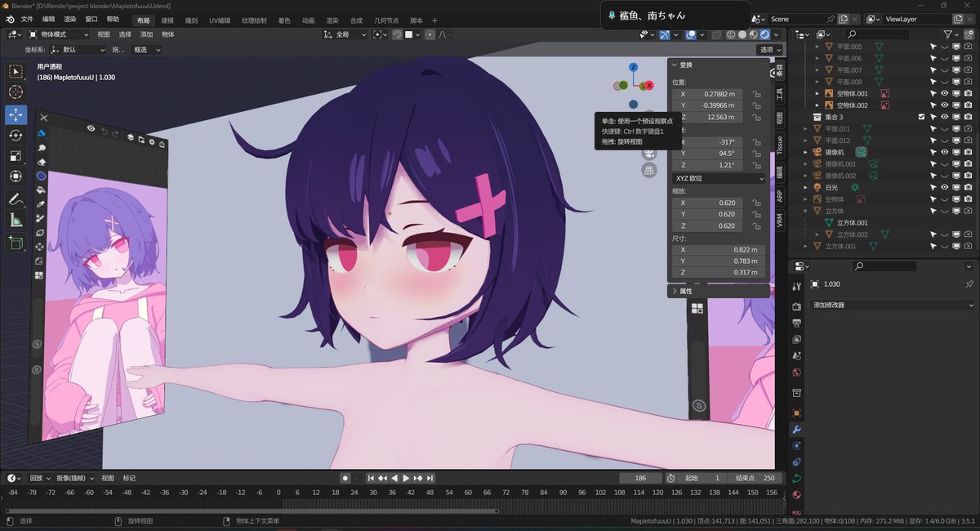Open the modifier properties wrench tab

coord(797,430)
